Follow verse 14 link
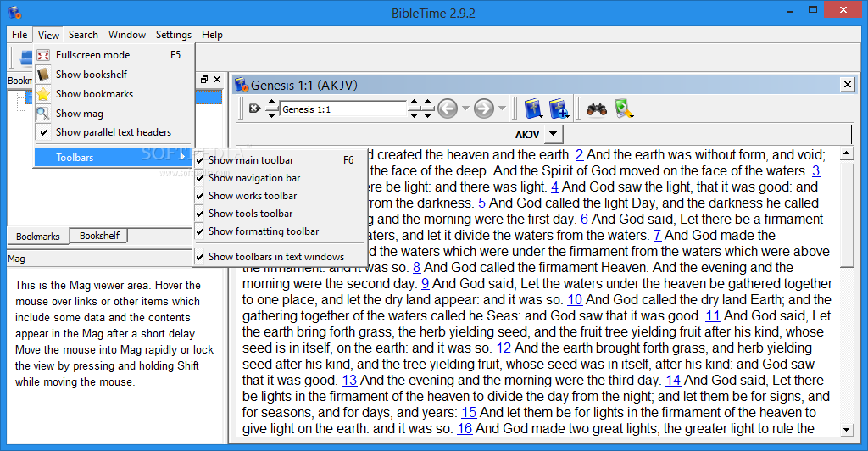The width and height of the screenshot is (868, 451). point(672,380)
